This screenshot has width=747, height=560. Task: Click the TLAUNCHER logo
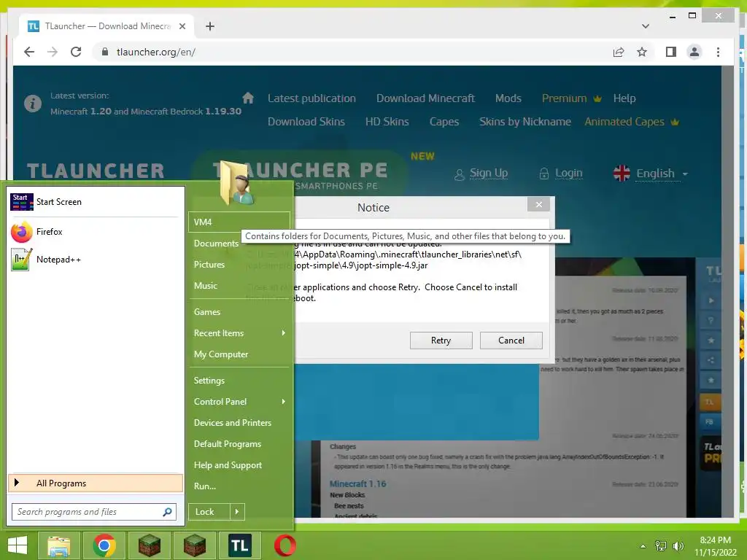point(96,171)
